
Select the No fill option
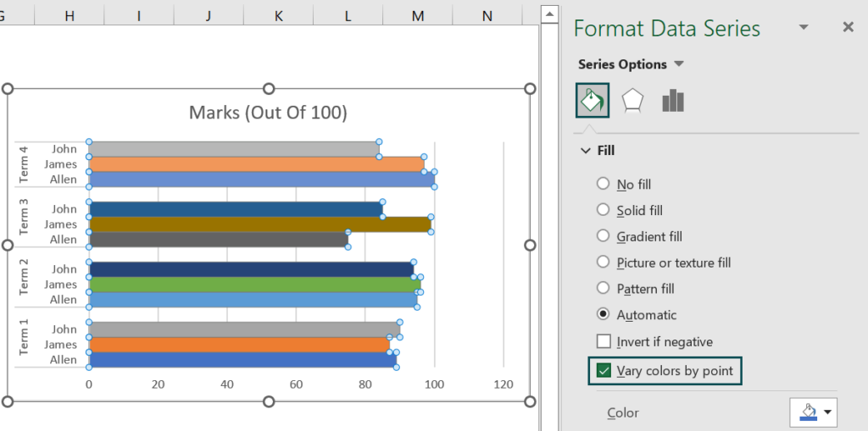point(603,183)
